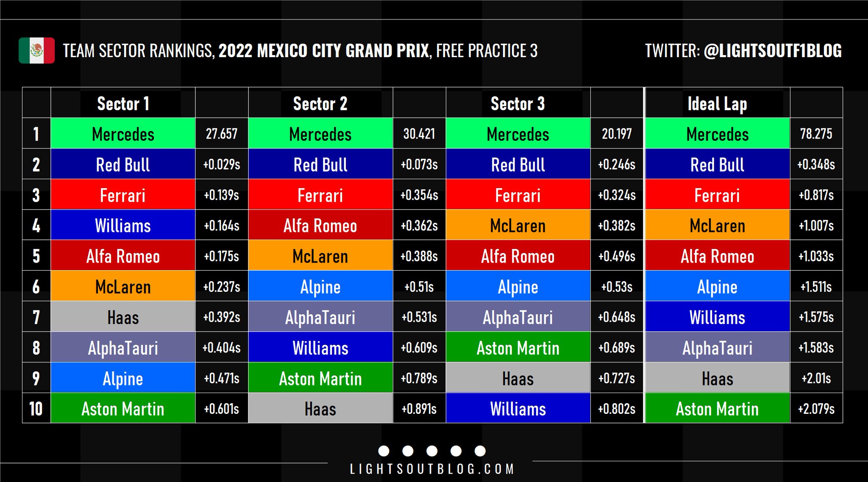Click the 78.275 ideal lap time
This screenshot has height=482, width=868.
point(816,134)
